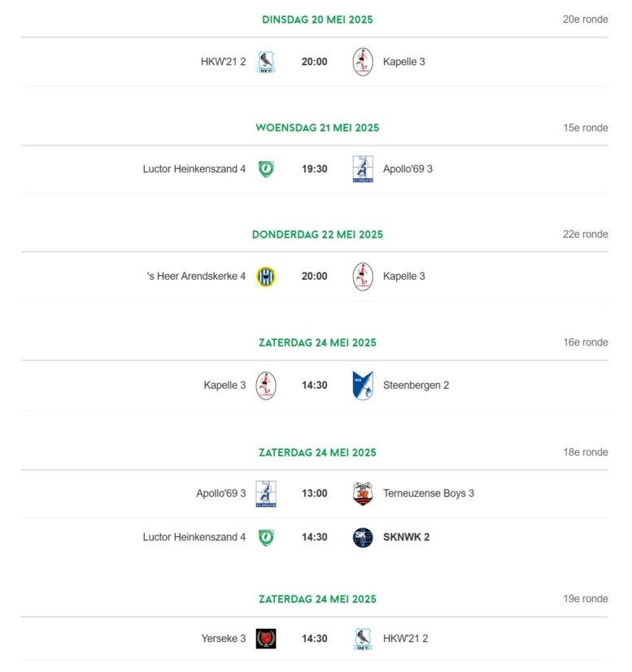Click the Steenbergen blue shield logo
Screen dimensions: 632x672
[x=363, y=386]
